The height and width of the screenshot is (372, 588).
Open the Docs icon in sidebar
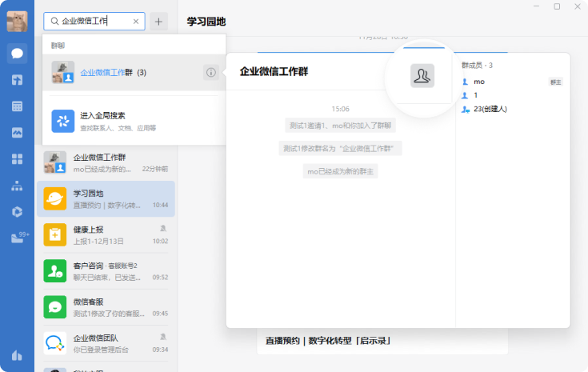pos(17,79)
